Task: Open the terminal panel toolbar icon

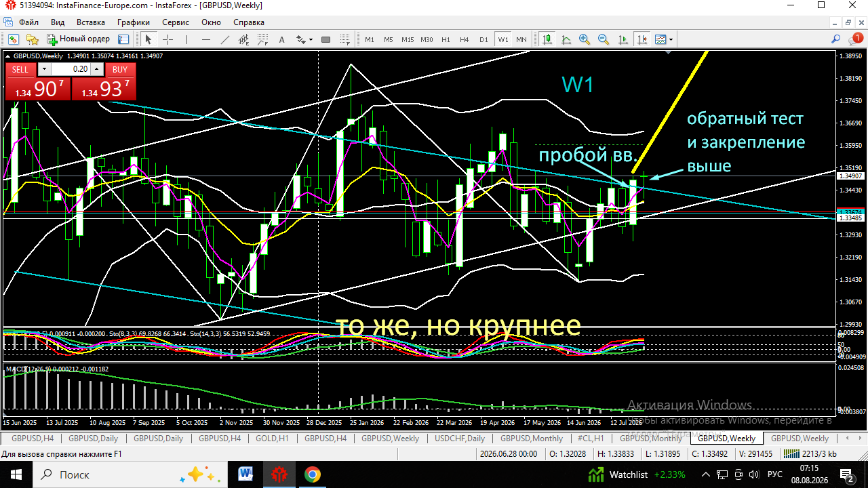Action: [x=123, y=39]
